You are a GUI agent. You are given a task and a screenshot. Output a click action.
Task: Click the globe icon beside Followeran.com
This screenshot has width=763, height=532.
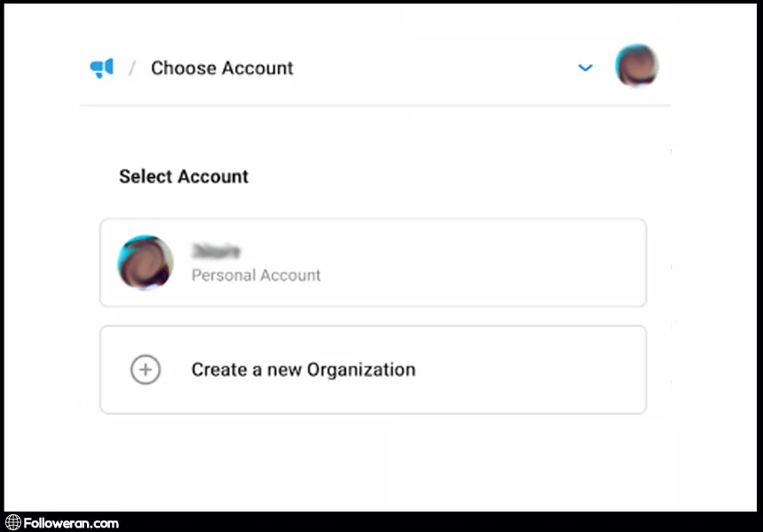pos(13,522)
